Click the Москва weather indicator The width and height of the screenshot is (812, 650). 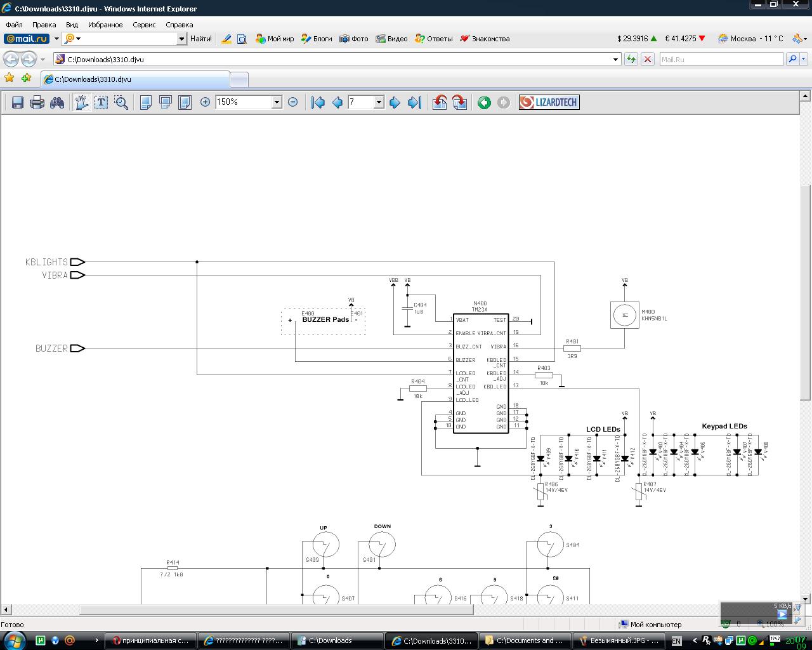[750, 39]
